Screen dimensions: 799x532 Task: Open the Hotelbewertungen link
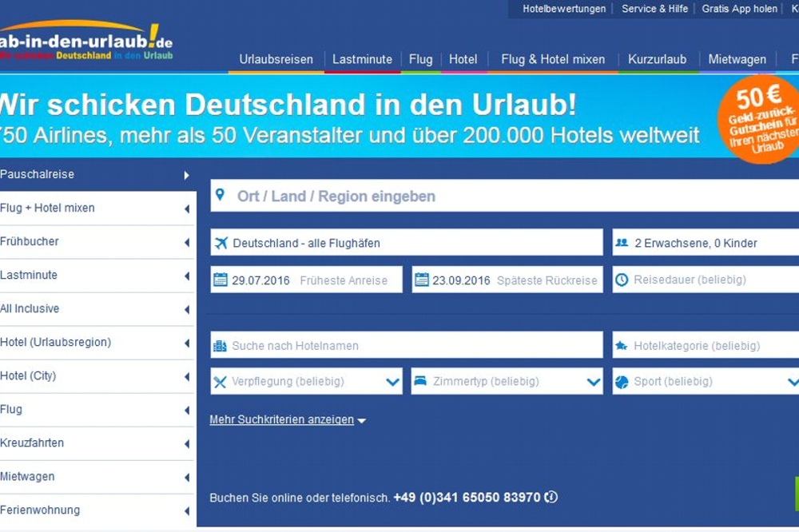(x=562, y=9)
